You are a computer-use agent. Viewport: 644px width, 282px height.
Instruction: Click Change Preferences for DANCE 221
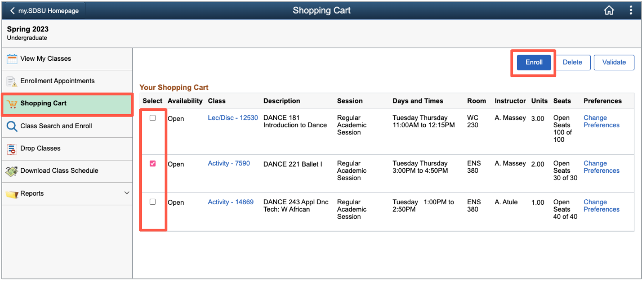coord(601,167)
